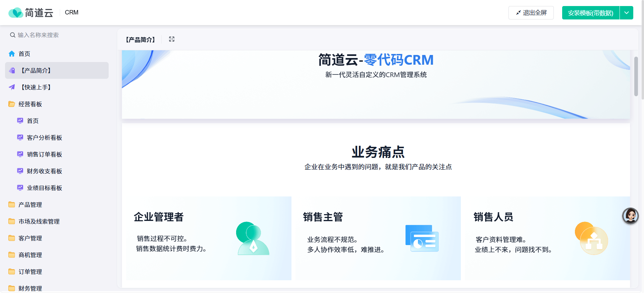This screenshot has width=644, height=293.
Task: Open the customer service avatar chat
Action: click(x=630, y=216)
